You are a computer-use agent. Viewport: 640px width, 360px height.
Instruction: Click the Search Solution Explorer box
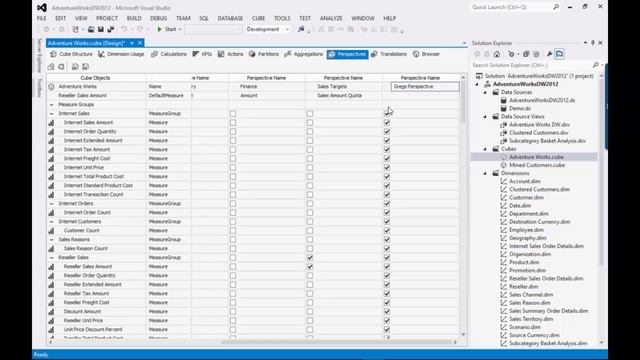point(531,65)
